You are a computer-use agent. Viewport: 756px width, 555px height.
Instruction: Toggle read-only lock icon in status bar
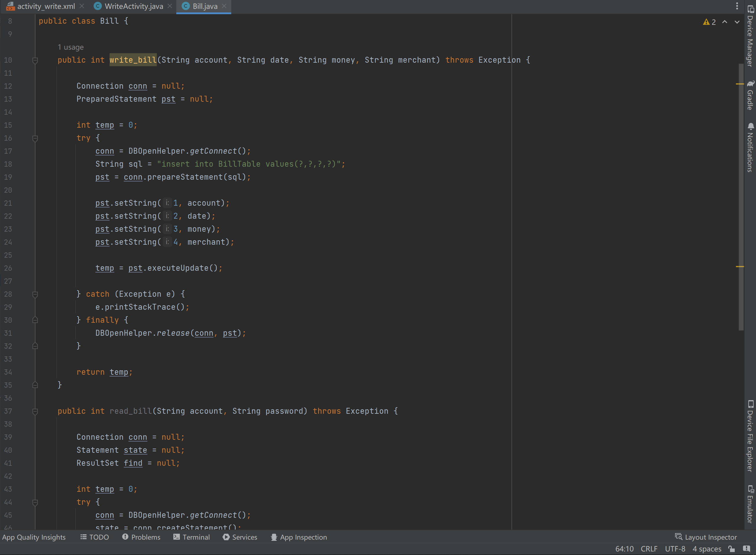click(732, 549)
